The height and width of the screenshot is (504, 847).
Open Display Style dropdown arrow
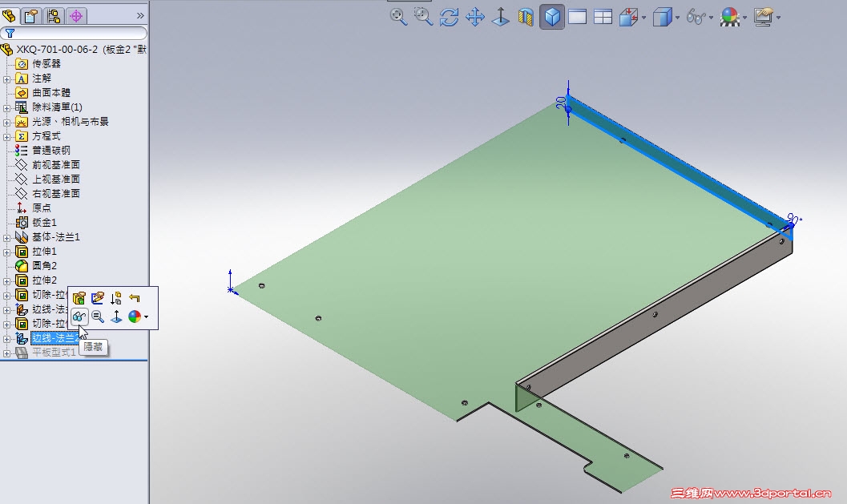[x=677, y=18]
